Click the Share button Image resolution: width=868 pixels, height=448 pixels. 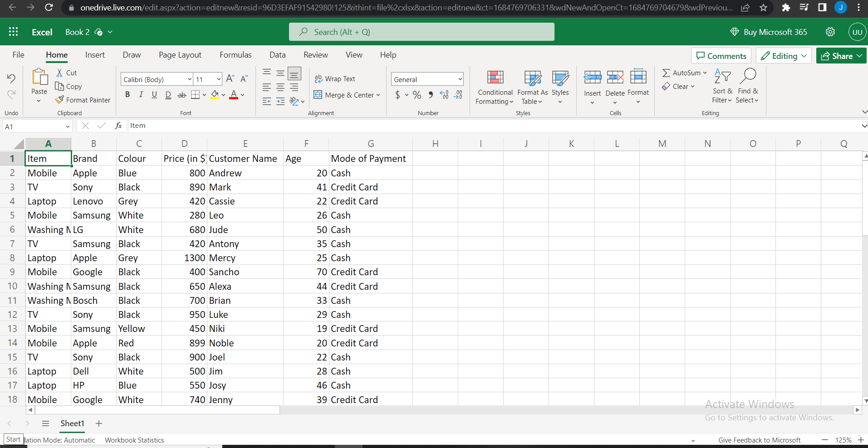coord(840,55)
